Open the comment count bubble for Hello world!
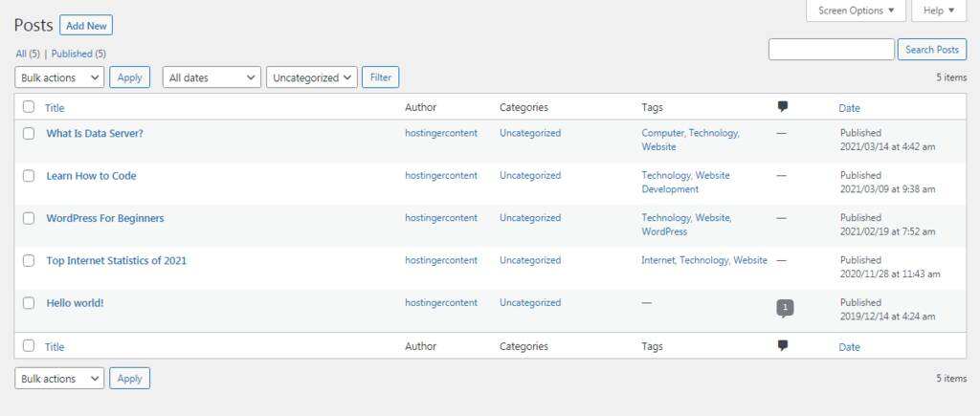Image resolution: width=980 pixels, height=416 pixels. (785, 307)
